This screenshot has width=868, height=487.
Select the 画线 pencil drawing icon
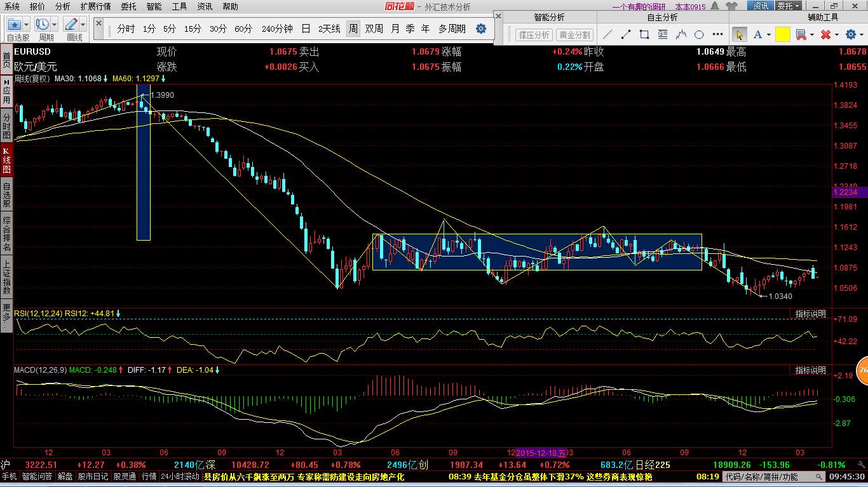click(71, 24)
